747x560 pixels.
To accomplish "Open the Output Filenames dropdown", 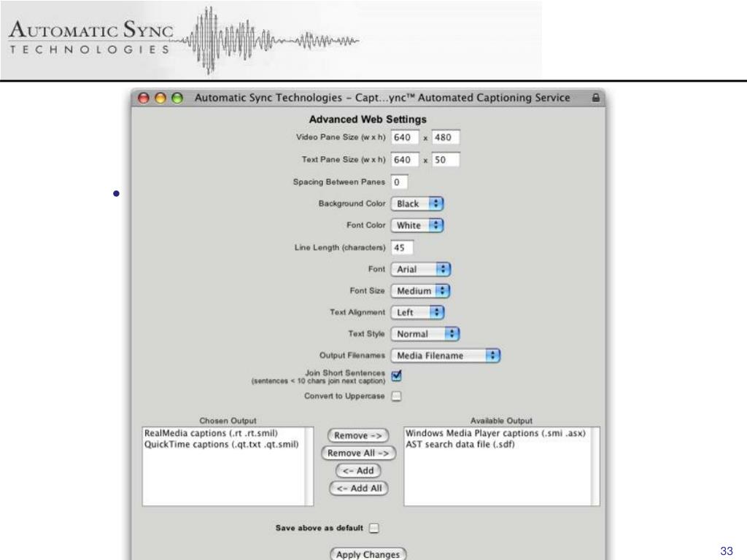I will (x=446, y=356).
